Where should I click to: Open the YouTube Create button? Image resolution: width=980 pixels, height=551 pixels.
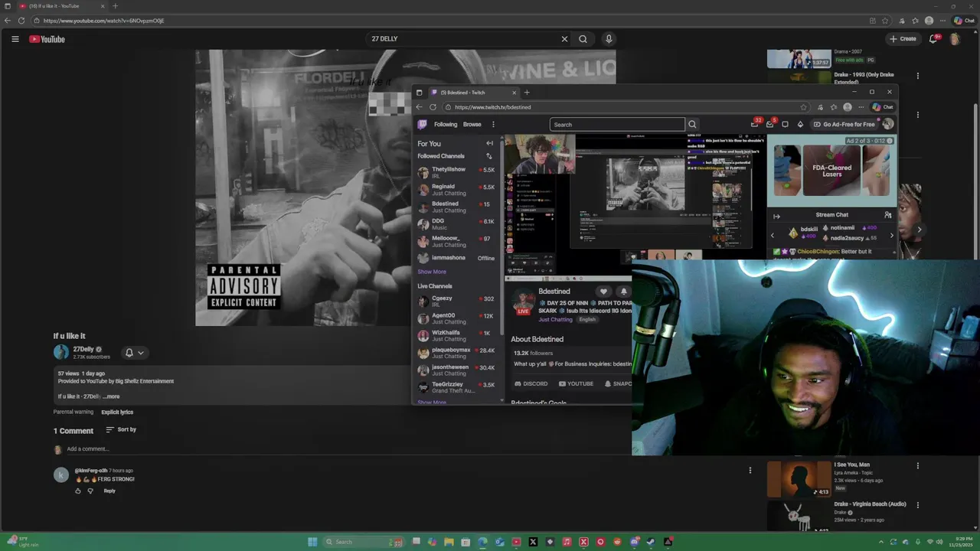tap(903, 39)
